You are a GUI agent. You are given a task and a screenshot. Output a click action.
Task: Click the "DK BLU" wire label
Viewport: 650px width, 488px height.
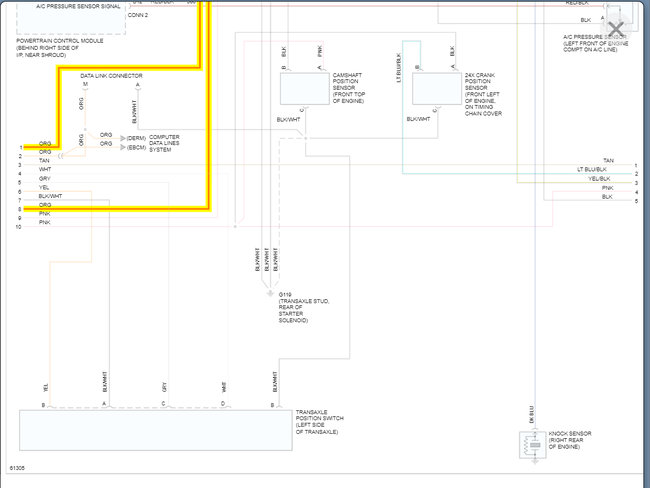[x=531, y=415]
